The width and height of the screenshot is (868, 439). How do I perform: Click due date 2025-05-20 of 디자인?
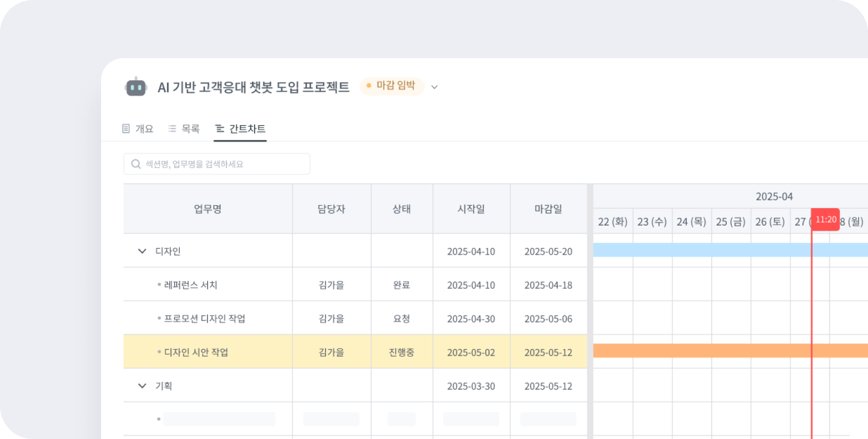coord(548,251)
